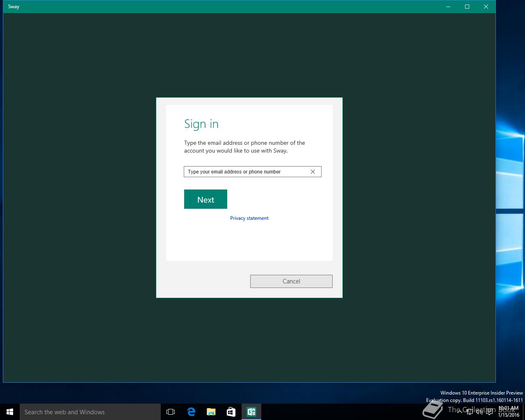Clear the email field with the X icon
Screen dimensions: 525x420
click(x=313, y=172)
